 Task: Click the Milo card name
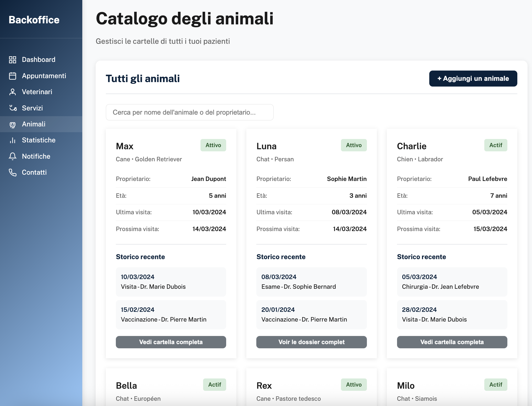pos(406,386)
